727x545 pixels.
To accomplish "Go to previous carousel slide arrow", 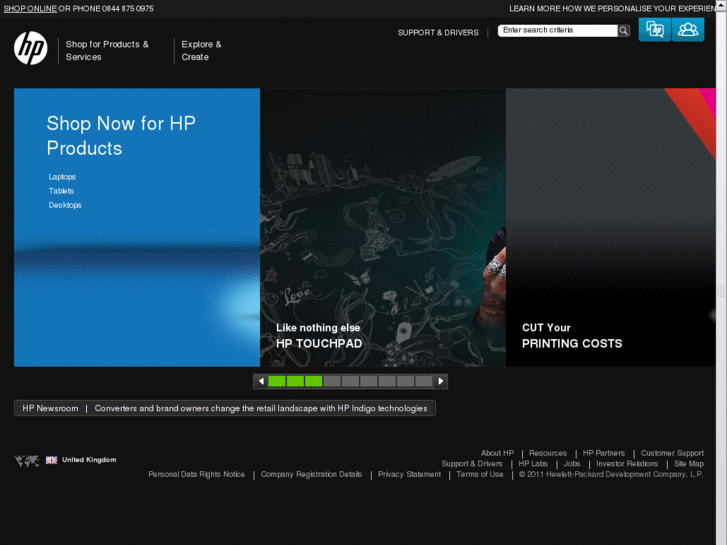I will click(x=260, y=381).
